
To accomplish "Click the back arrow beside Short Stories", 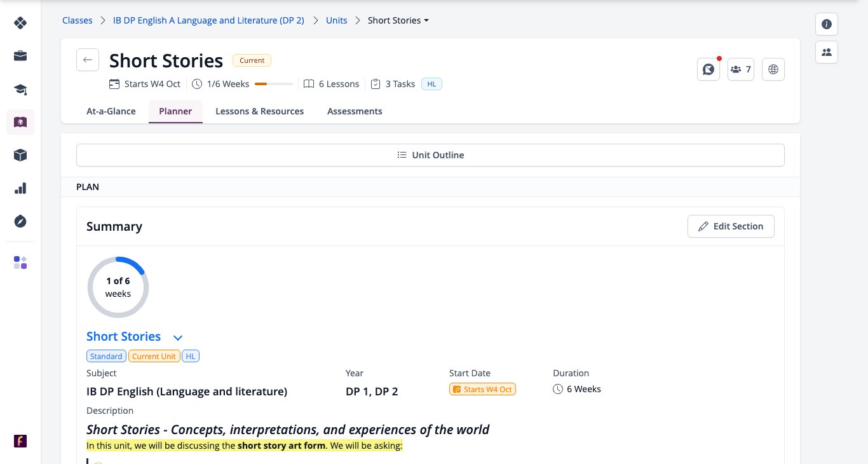I will pos(88,60).
